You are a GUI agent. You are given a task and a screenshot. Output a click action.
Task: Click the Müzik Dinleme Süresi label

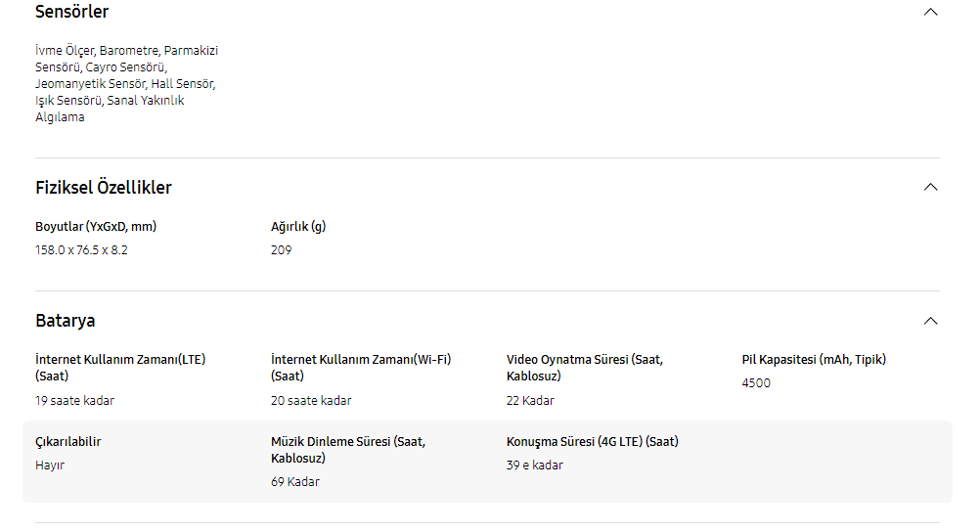point(347,449)
